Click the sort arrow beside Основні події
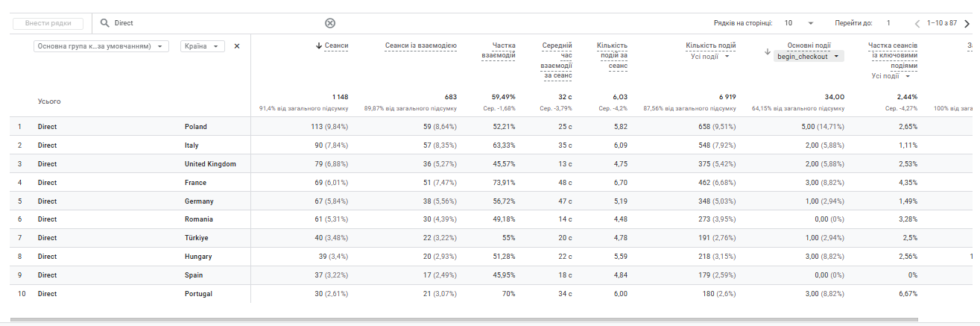 click(768, 51)
